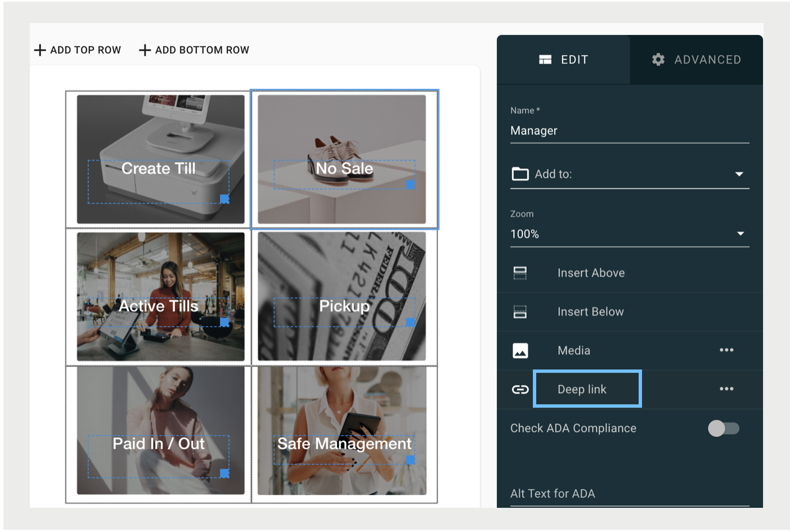
Task: Switch to the Advanced tab
Action: click(697, 60)
